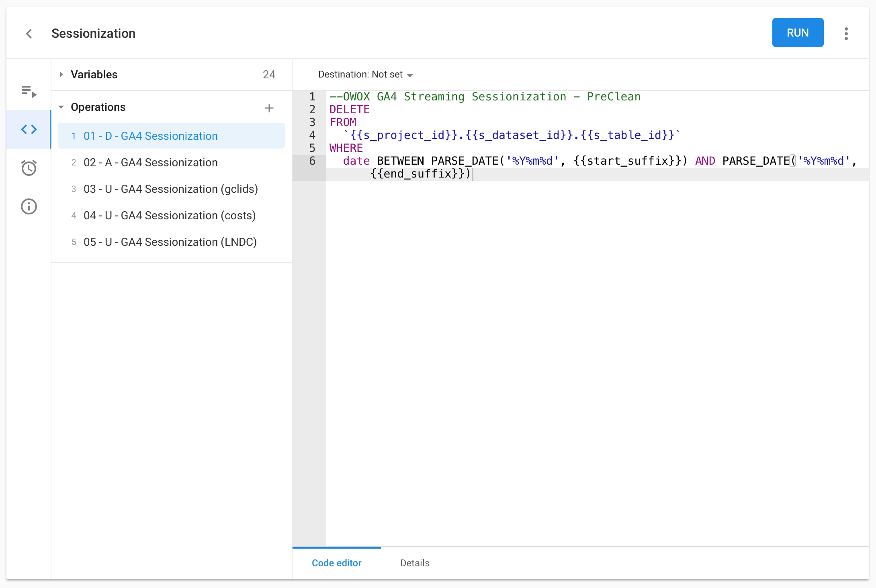
Task: Open the info circle sidebar icon
Action: [29, 206]
